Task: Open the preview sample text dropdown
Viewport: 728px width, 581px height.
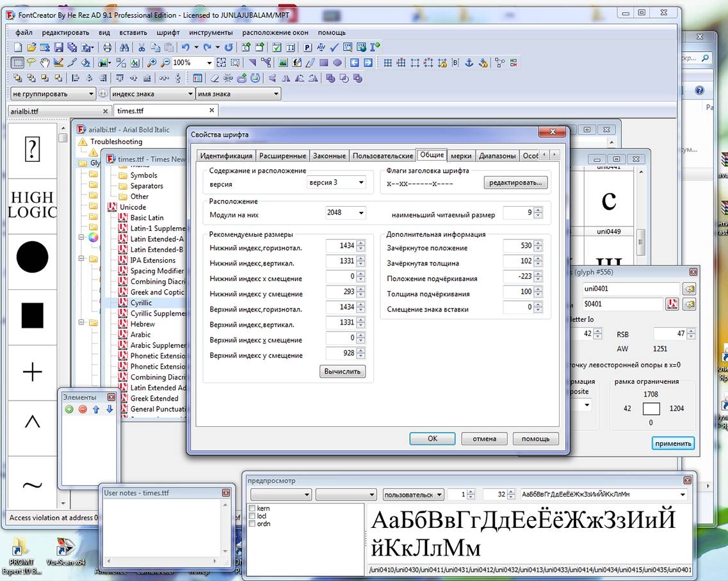Action: (683, 495)
